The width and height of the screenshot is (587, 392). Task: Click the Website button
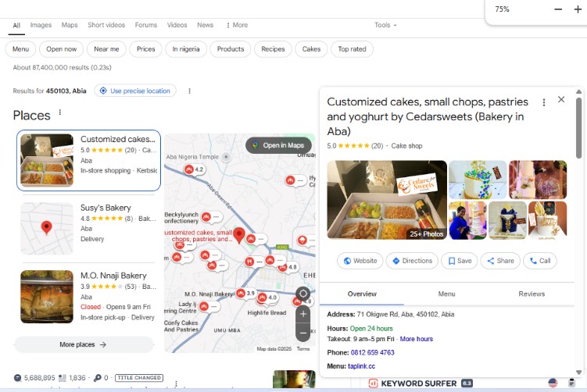click(x=360, y=261)
